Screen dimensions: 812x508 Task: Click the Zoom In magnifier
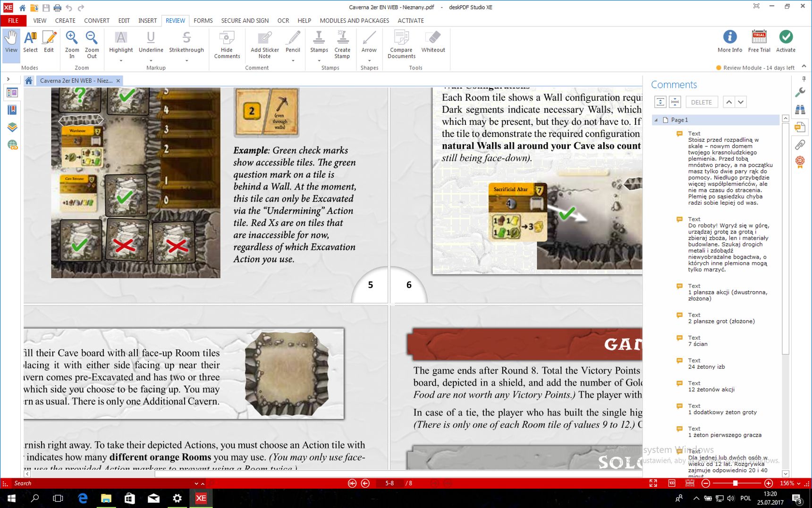tap(72, 44)
